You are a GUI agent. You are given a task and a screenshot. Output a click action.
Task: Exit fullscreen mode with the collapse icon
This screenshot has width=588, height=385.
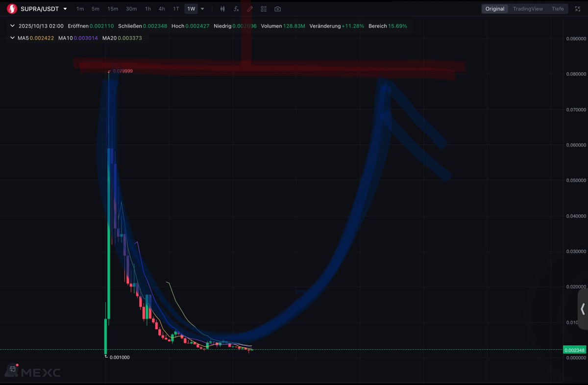[578, 9]
